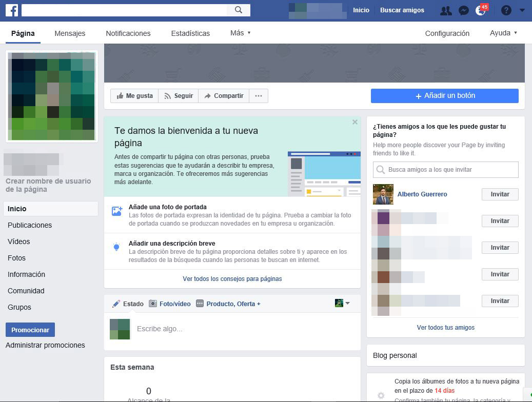Open the Estadísticas tab
Viewport: 532px width, 402px height.
click(x=190, y=33)
